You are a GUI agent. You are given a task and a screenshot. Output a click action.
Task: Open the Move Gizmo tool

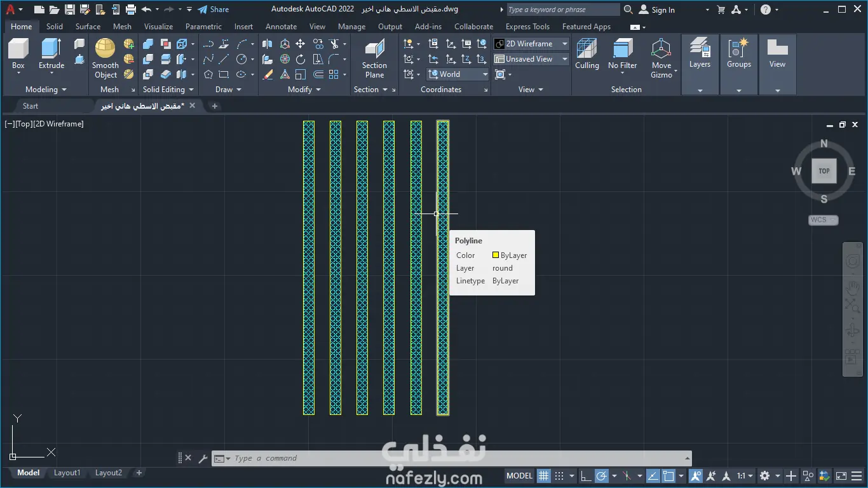coord(661,50)
